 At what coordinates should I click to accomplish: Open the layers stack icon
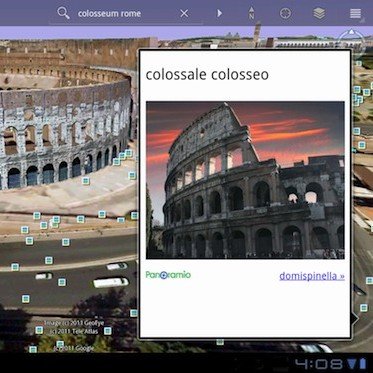319,13
